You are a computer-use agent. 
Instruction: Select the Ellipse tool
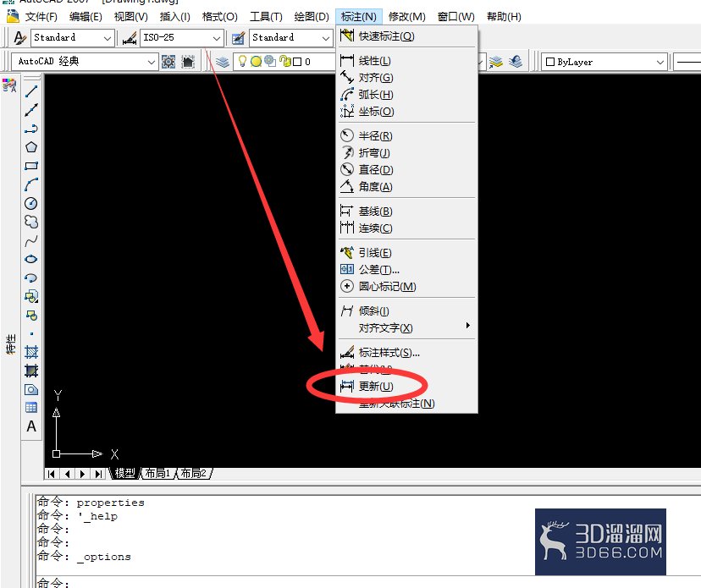coord(31,259)
